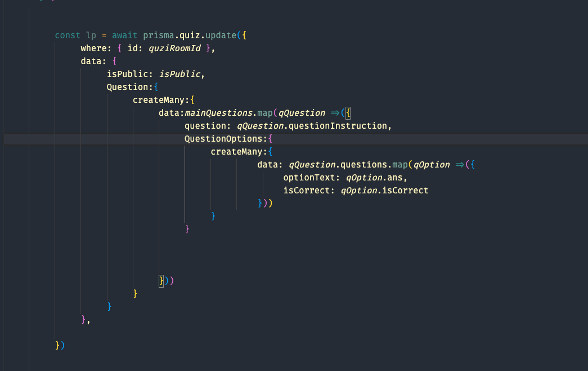The image size is (588, 371).
Task: Click the highlighted bracket after map callback
Action: pos(160,280)
